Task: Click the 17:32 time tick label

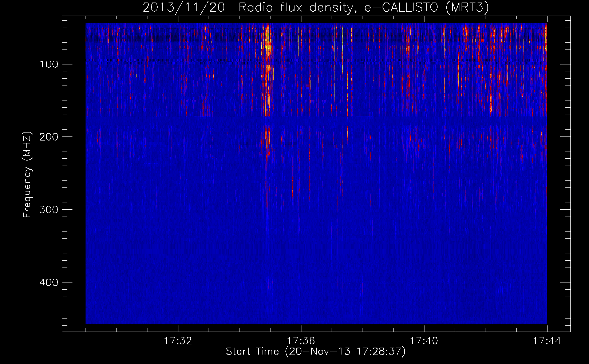Action: point(178,341)
